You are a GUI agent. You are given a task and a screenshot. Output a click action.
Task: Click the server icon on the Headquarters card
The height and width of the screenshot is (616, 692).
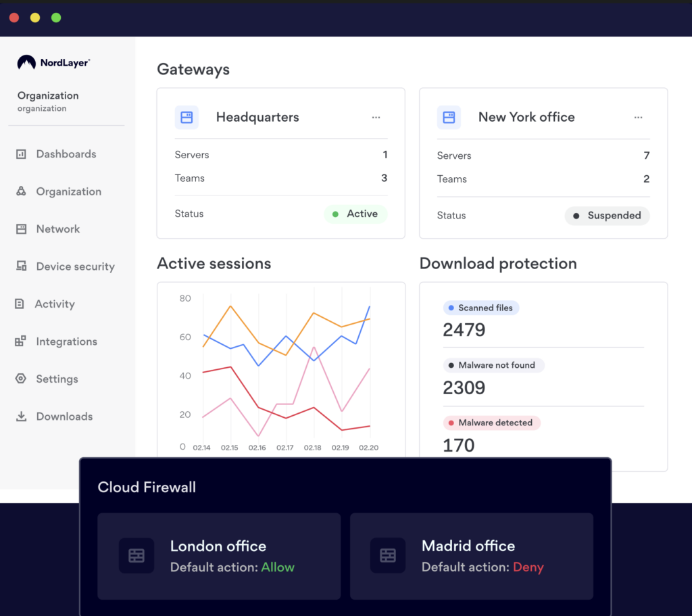click(187, 117)
